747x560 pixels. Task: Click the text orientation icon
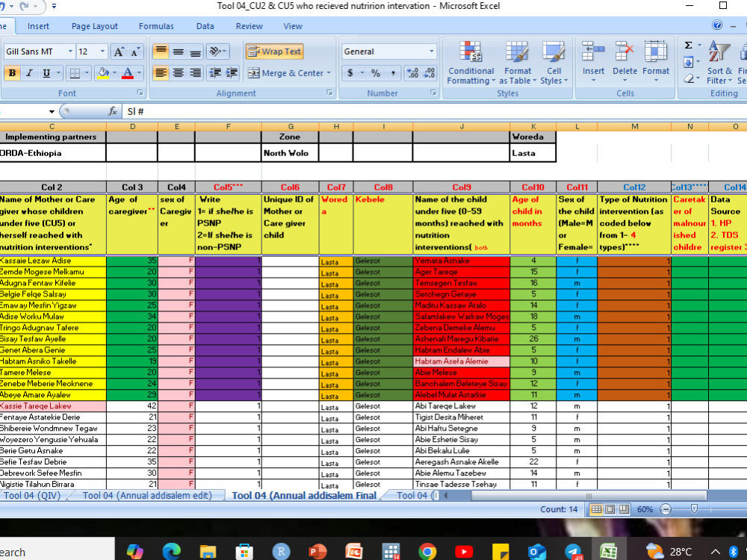215,52
